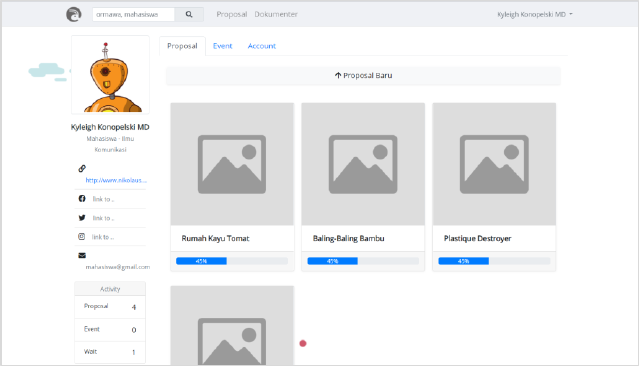This screenshot has height=366, width=639.
Task: Click the Rumah Kayu Tomat progress bar
Action: coord(232,261)
